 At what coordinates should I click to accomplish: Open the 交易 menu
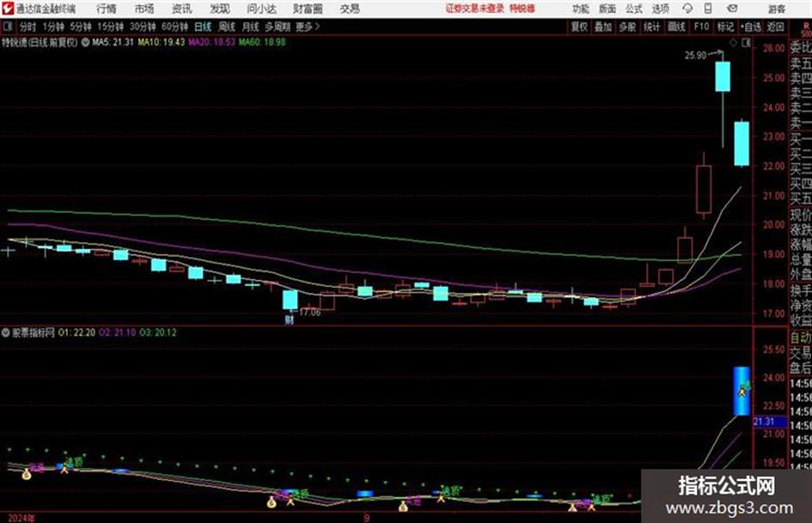[350, 9]
